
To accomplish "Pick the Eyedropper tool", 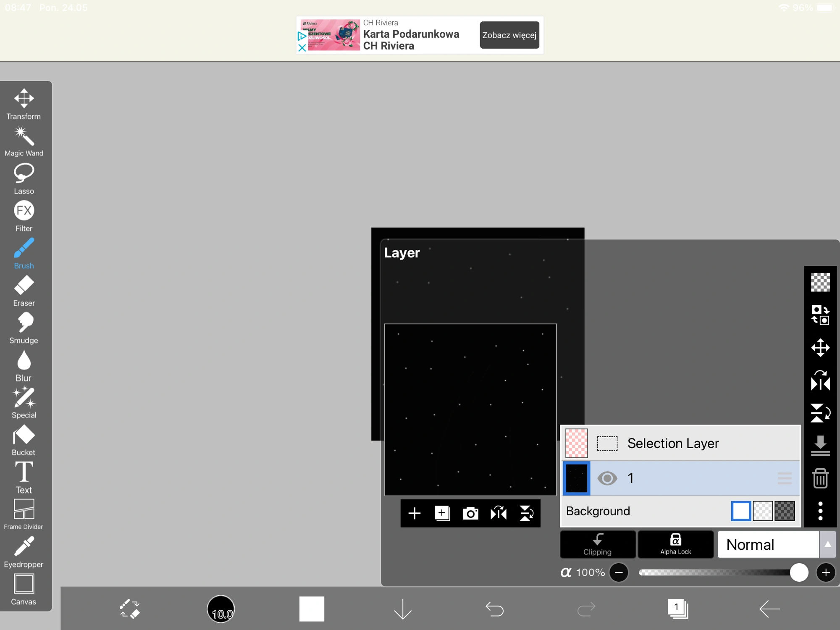I will (x=24, y=551).
